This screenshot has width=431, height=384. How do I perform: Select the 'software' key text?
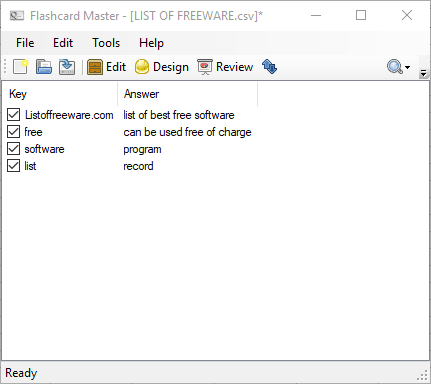coord(44,149)
